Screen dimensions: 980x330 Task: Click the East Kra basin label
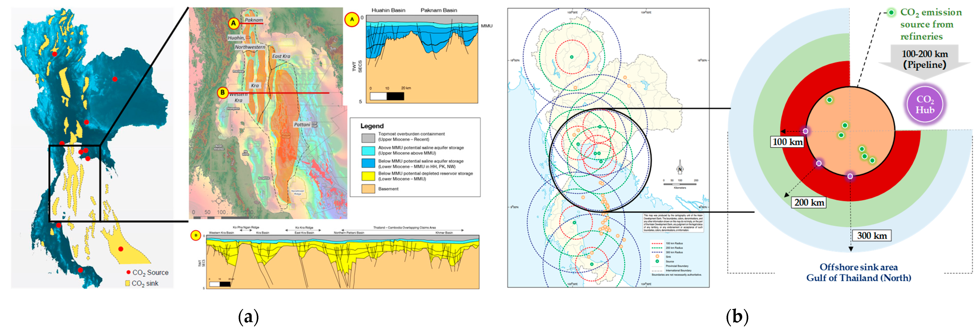point(281,56)
